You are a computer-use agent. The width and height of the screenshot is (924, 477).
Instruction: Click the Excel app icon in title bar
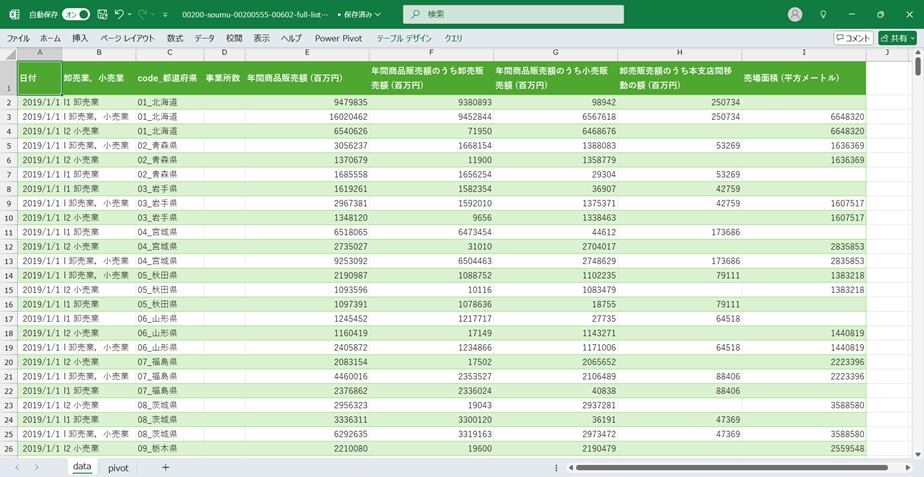click(14, 15)
